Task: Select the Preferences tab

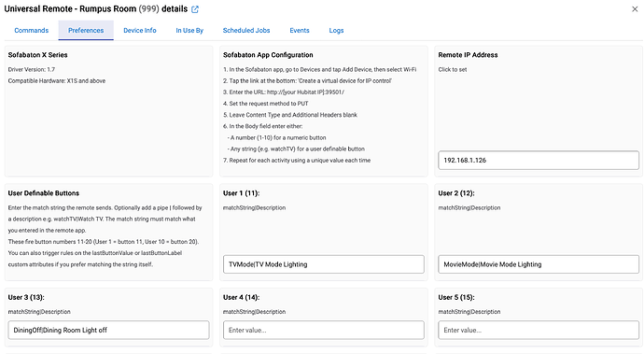Action: coord(86,31)
